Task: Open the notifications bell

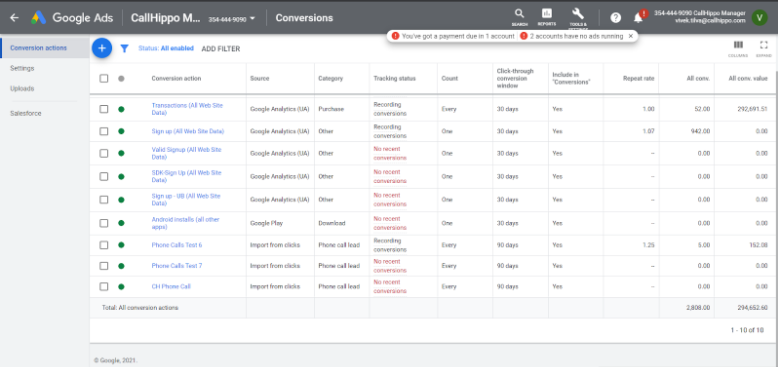Action: coord(639,18)
